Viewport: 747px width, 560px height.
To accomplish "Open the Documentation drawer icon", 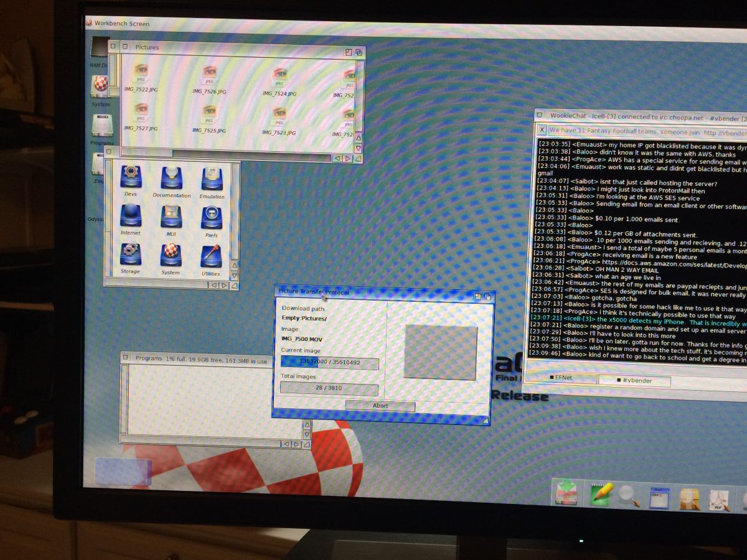I will 172,182.
